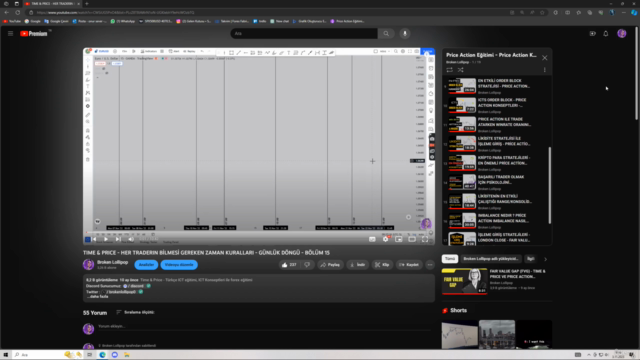Show more filter chips with arrow

click(x=545, y=259)
